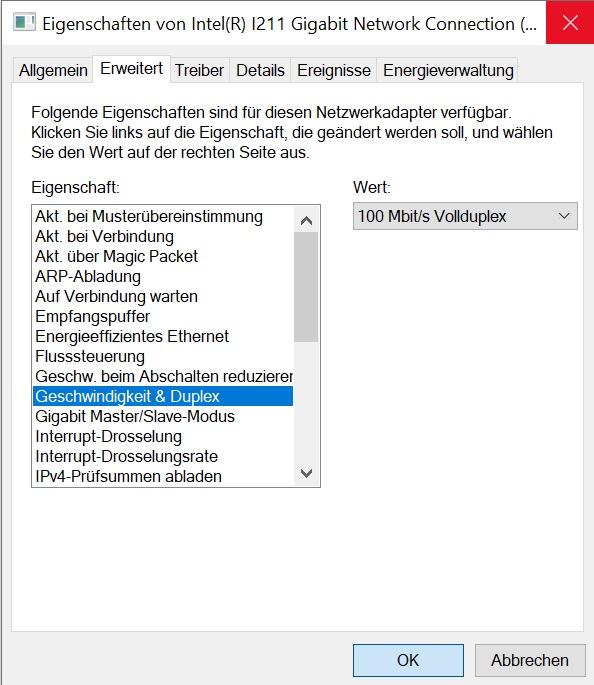The height and width of the screenshot is (685, 594).
Task: Show the Ereignisse tab
Action: click(334, 70)
